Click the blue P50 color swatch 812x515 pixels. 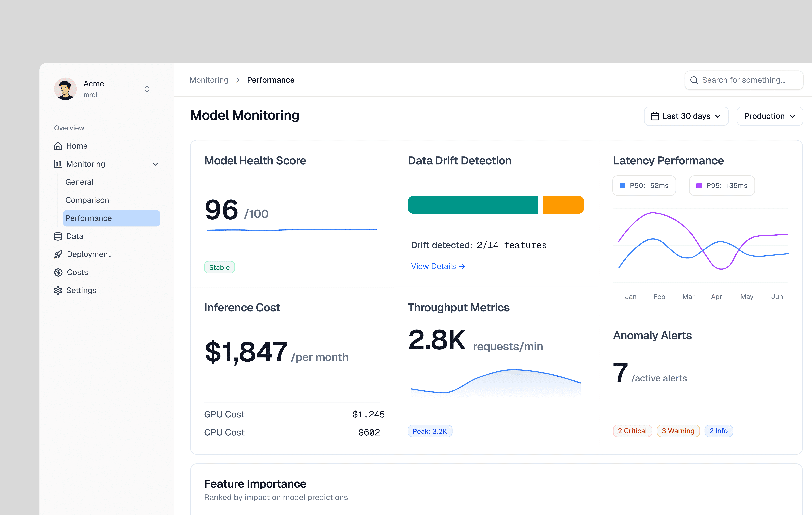coord(623,185)
